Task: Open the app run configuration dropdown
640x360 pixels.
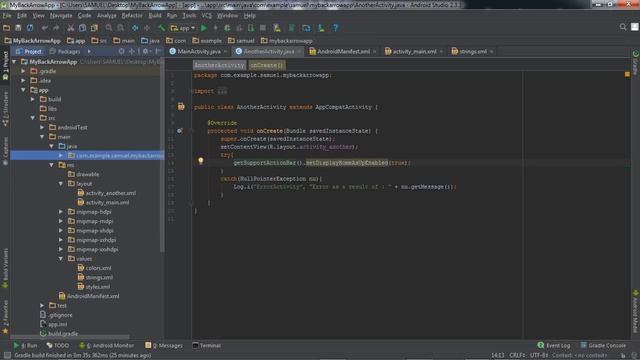Action: click(183, 28)
